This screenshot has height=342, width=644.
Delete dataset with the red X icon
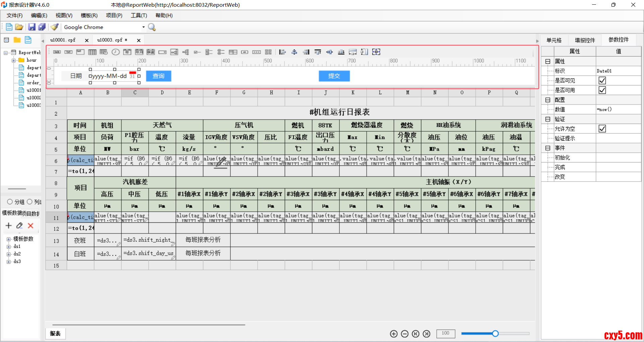[x=31, y=226]
